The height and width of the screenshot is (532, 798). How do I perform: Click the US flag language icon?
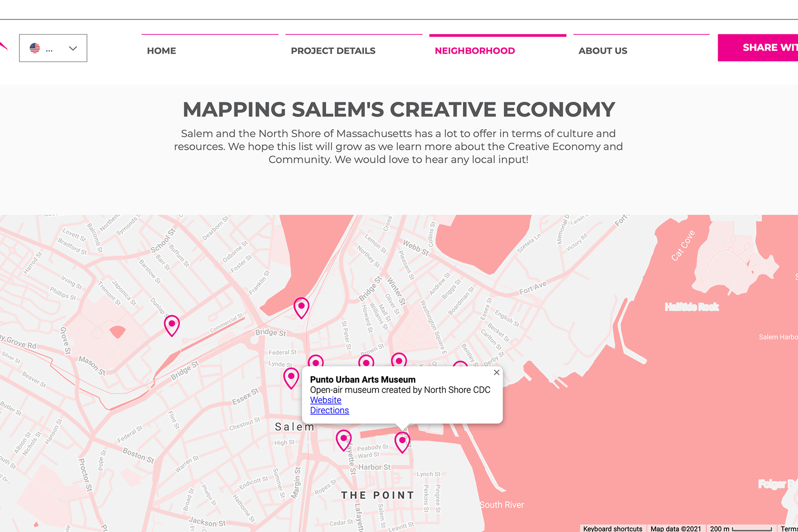tap(35, 48)
